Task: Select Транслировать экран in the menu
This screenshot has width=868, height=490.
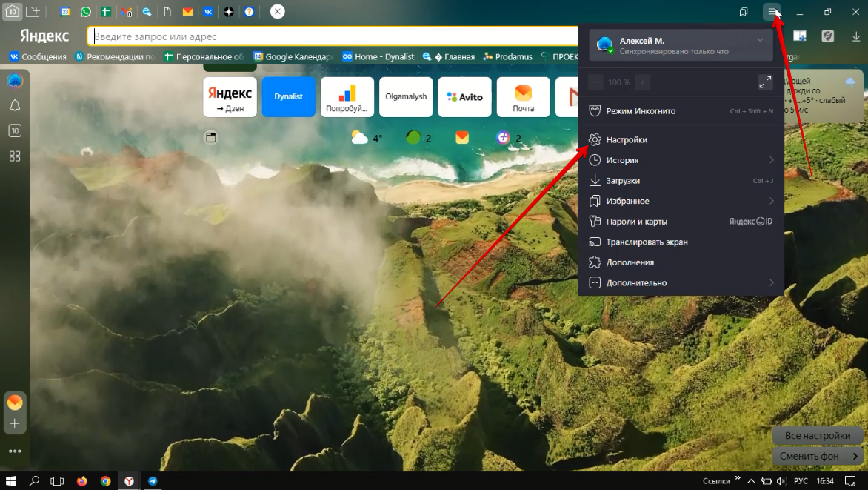Action: (681, 242)
